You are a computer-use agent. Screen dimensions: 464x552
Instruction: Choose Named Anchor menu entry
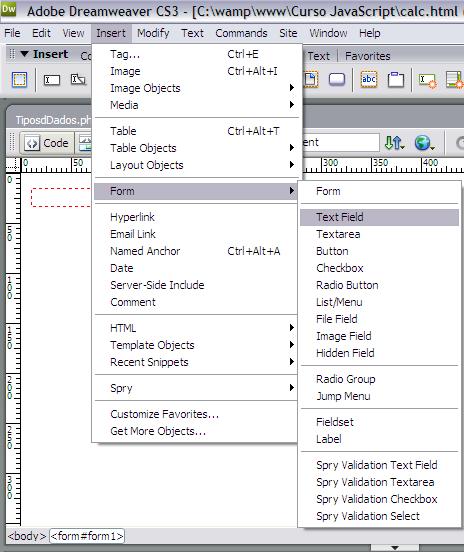point(196,251)
